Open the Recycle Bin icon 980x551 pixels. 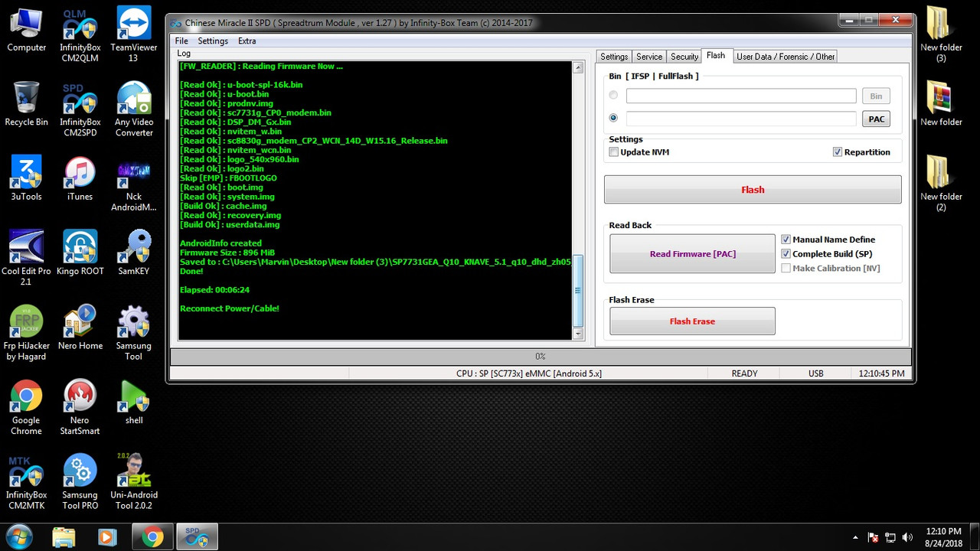26,105
